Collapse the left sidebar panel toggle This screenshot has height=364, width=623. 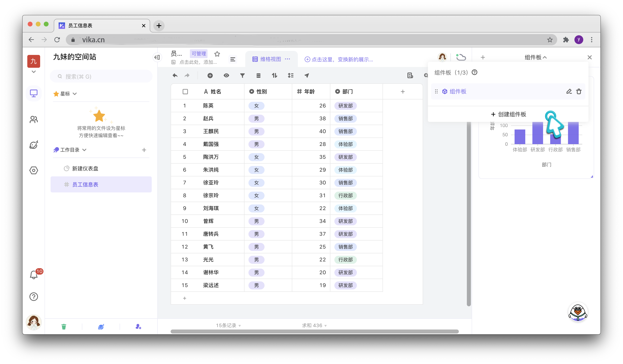(x=157, y=58)
